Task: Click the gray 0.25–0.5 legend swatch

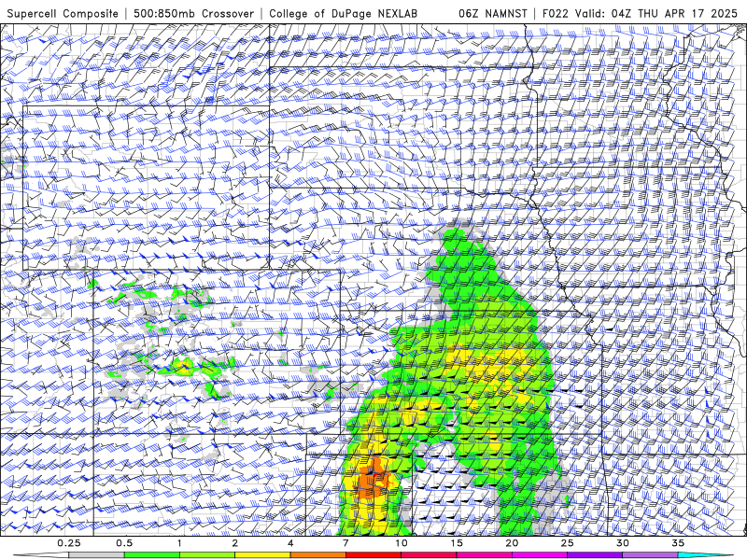Action: click(97, 555)
